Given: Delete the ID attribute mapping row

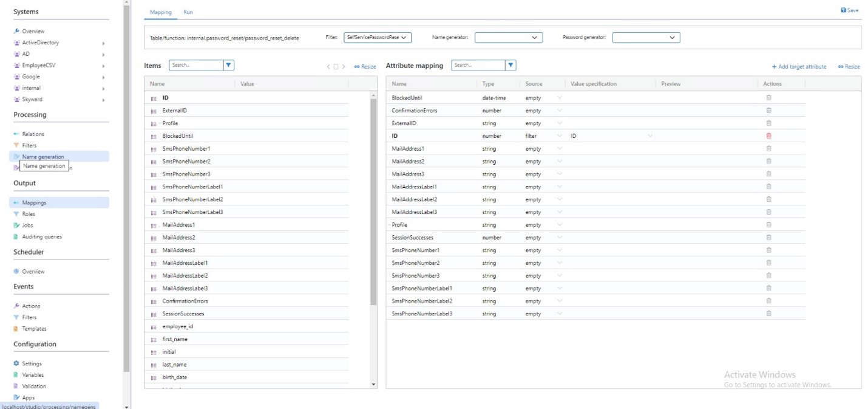Looking at the screenshot, I should 768,136.
